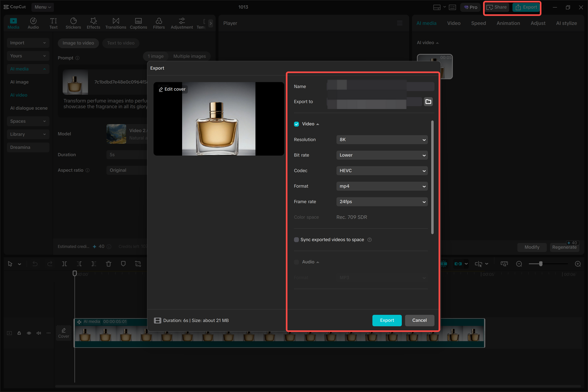Open the Effects panel
Viewport: 588px width, 392px height.
[x=93, y=23]
